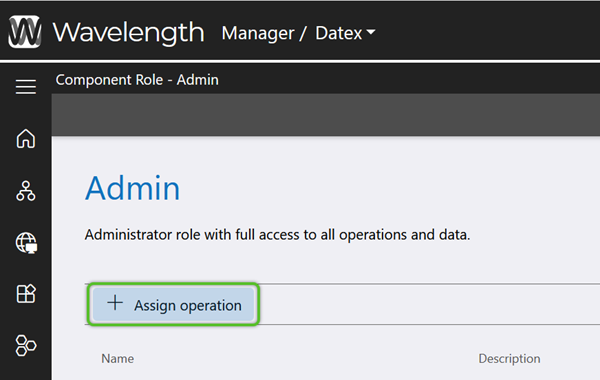This screenshot has height=380, width=600.
Task: Click the Assign operation button
Action: [x=173, y=305]
